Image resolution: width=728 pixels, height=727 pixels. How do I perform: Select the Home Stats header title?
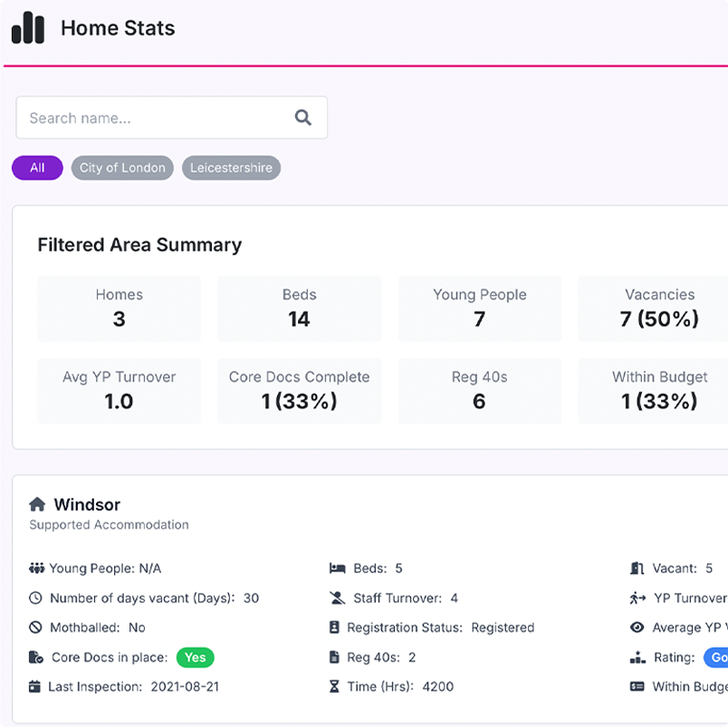pyautogui.click(x=118, y=28)
